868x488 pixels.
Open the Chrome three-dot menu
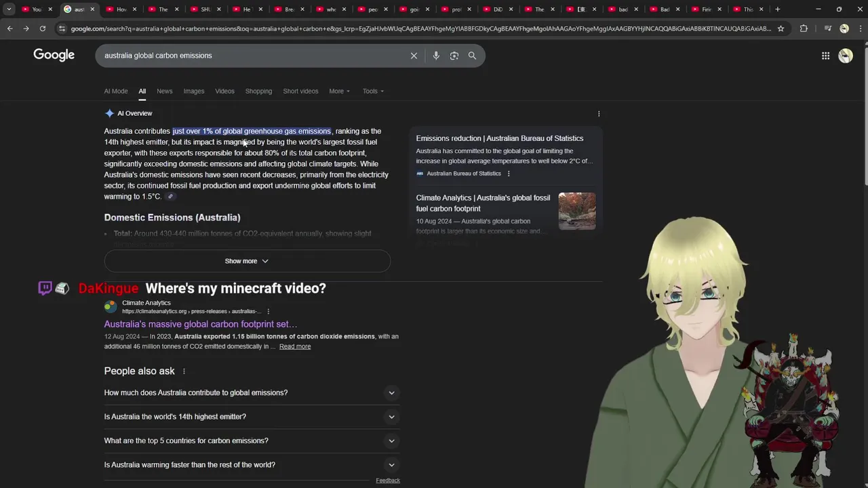860,28
